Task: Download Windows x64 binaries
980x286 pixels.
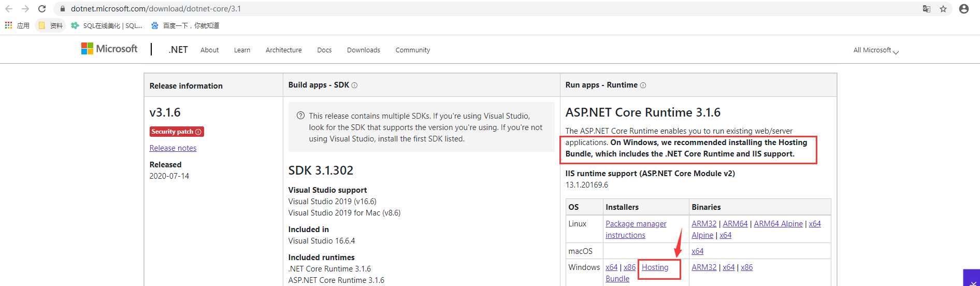Action: (x=729, y=267)
